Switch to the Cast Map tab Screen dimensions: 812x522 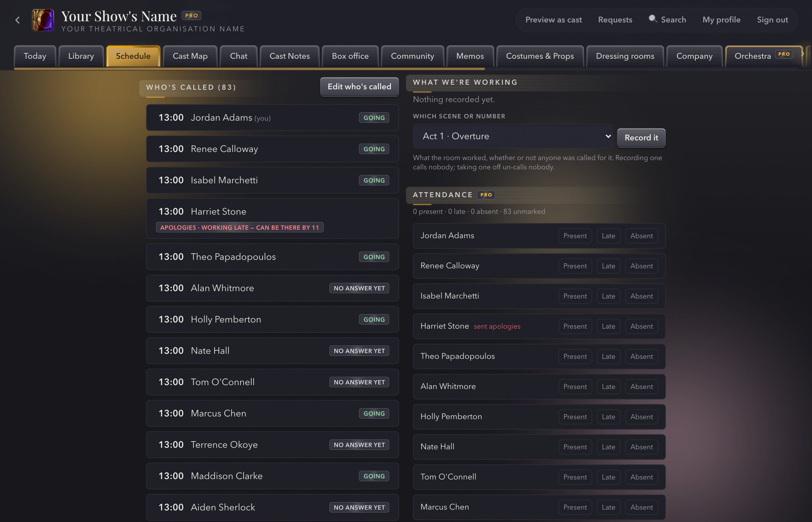(190, 56)
